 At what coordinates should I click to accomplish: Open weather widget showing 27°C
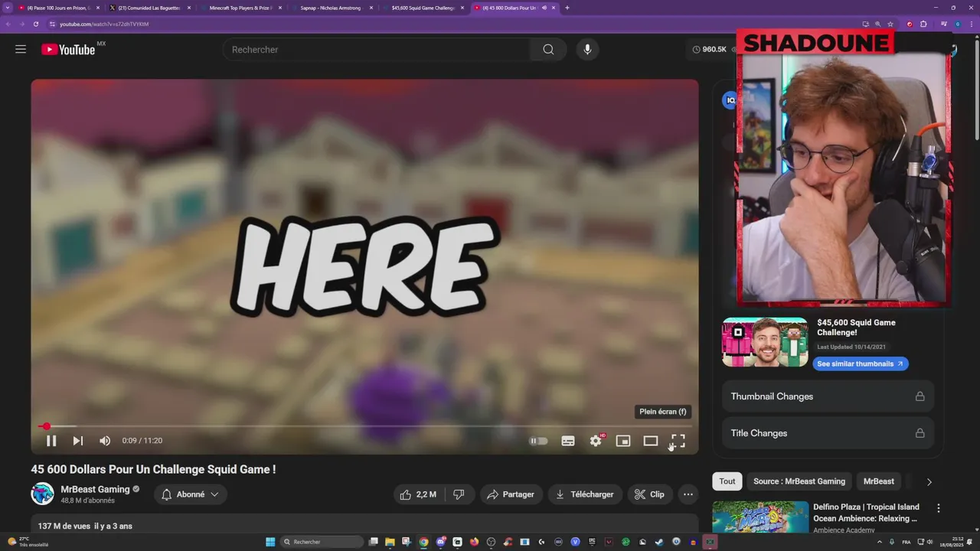28,542
